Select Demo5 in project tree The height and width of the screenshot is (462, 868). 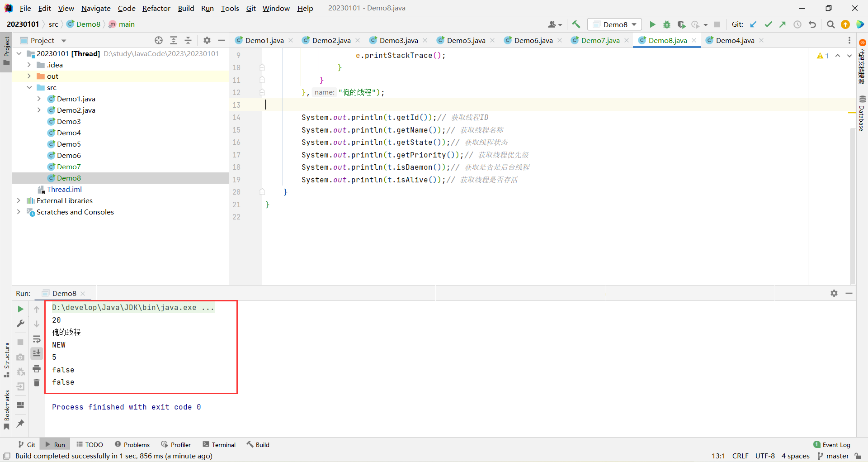[x=69, y=144]
